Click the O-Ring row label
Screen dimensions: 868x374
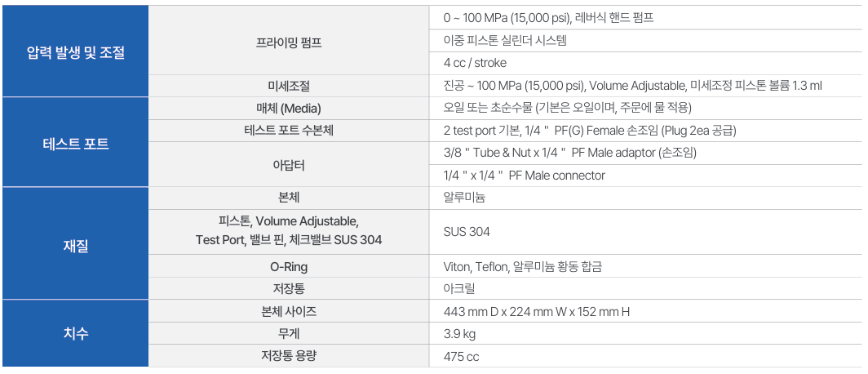coord(289,266)
